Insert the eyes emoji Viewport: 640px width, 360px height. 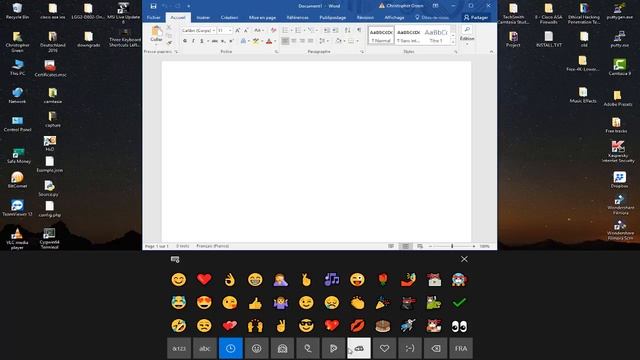[459, 326]
